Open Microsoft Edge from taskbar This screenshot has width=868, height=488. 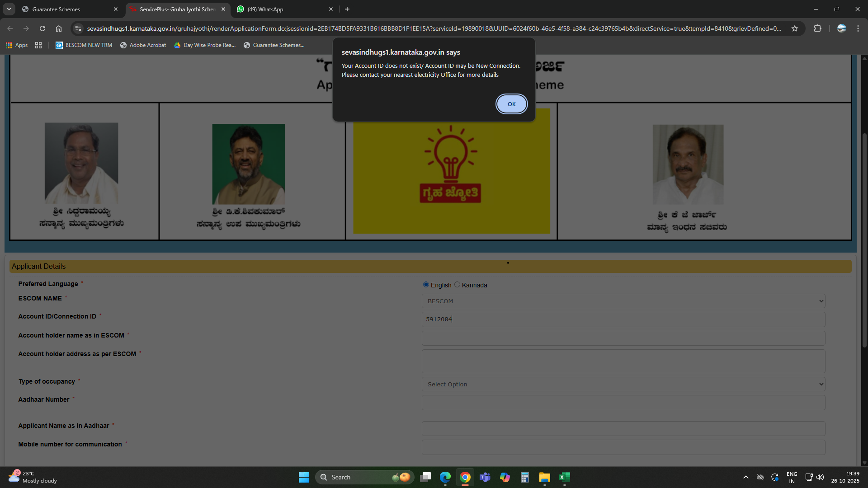pos(445,477)
